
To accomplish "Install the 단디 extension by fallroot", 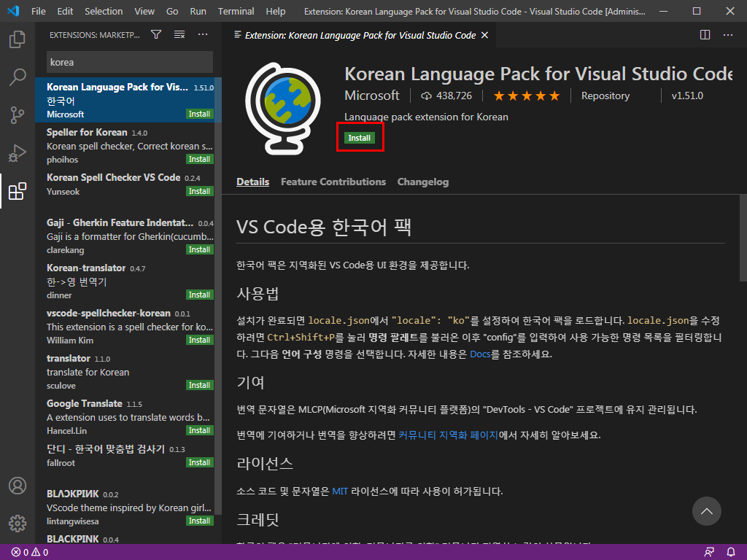I will (199, 462).
